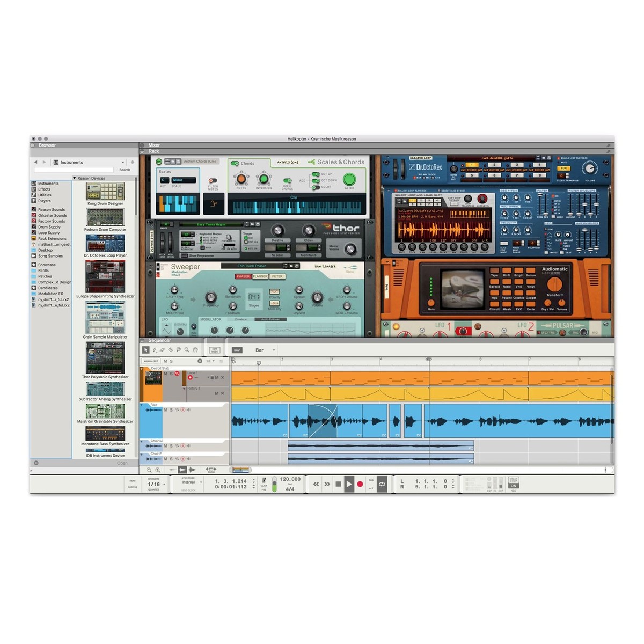This screenshot has height=644, width=644.
Task: Click the Stop transport button
Action: [338, 484]
